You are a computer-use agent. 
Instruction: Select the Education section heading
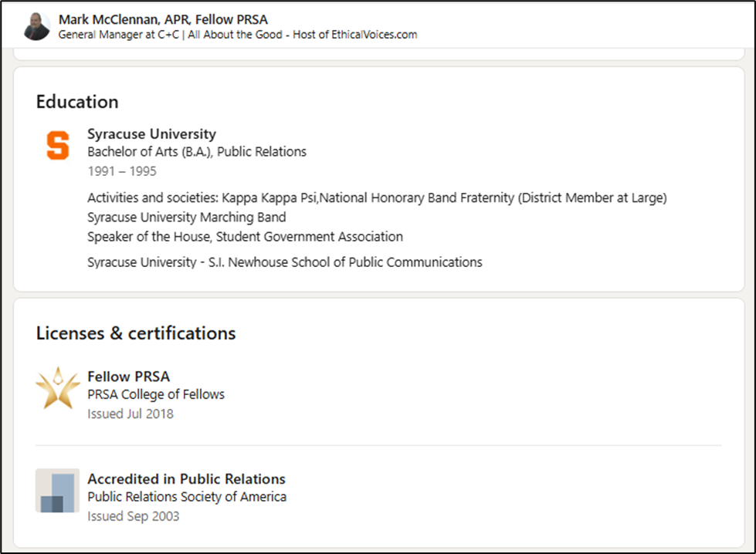(x=77, y=102)
